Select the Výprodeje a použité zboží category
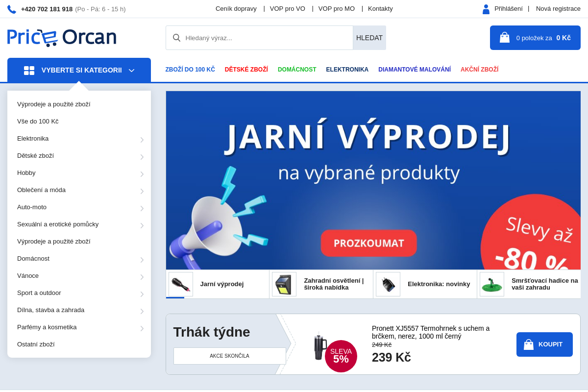 point(54,104)
